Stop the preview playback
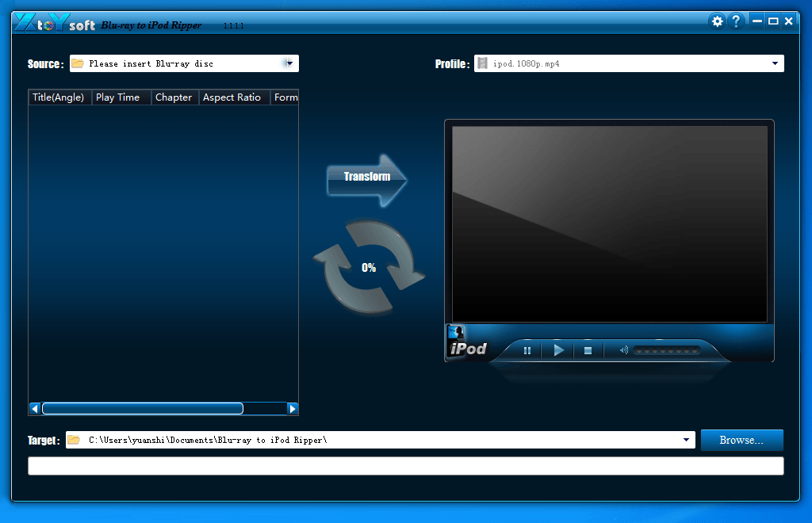The height and width of the screenshot is (523, 812). (588, 350)
